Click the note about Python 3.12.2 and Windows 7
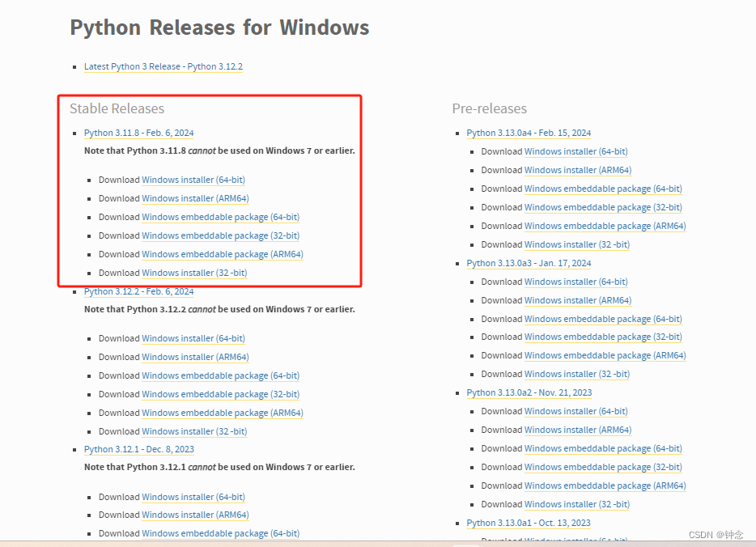Viewport: 756px width, 547px height. [x=219, y=309]
